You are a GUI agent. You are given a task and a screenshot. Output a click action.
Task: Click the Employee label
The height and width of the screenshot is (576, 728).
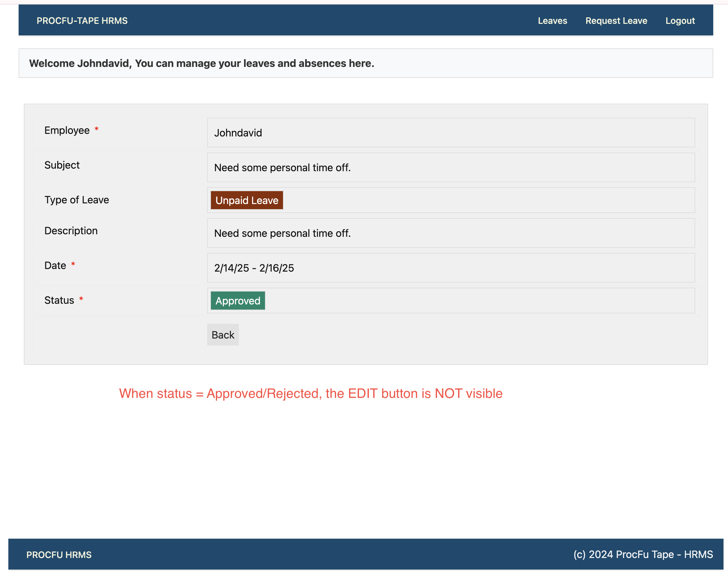tap(67, 130)
